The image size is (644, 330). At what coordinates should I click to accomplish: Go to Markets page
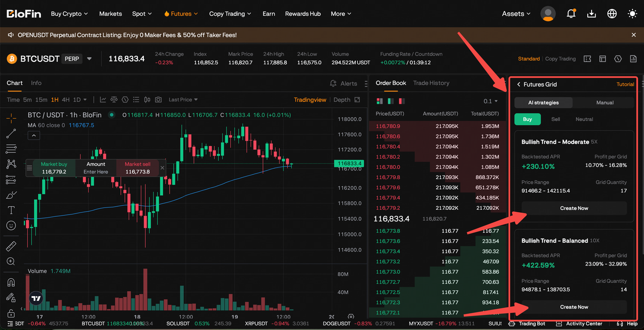click(111, 14)
